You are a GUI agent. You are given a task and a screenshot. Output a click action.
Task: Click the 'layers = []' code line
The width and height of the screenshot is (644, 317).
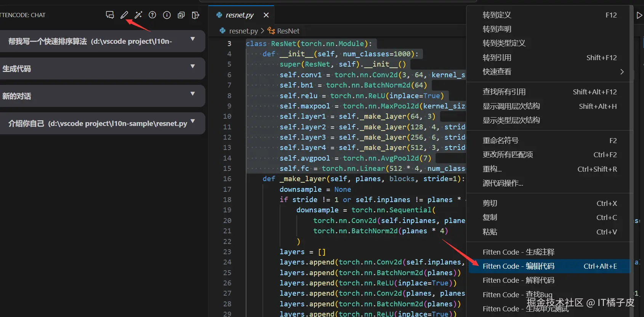pyautogui.click(x=303, y=252)
